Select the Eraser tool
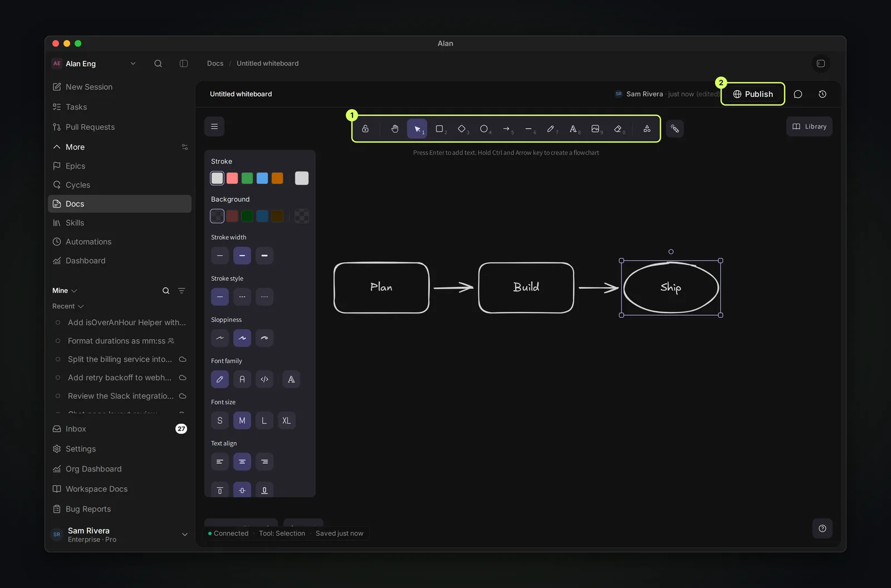 point(618,129)
